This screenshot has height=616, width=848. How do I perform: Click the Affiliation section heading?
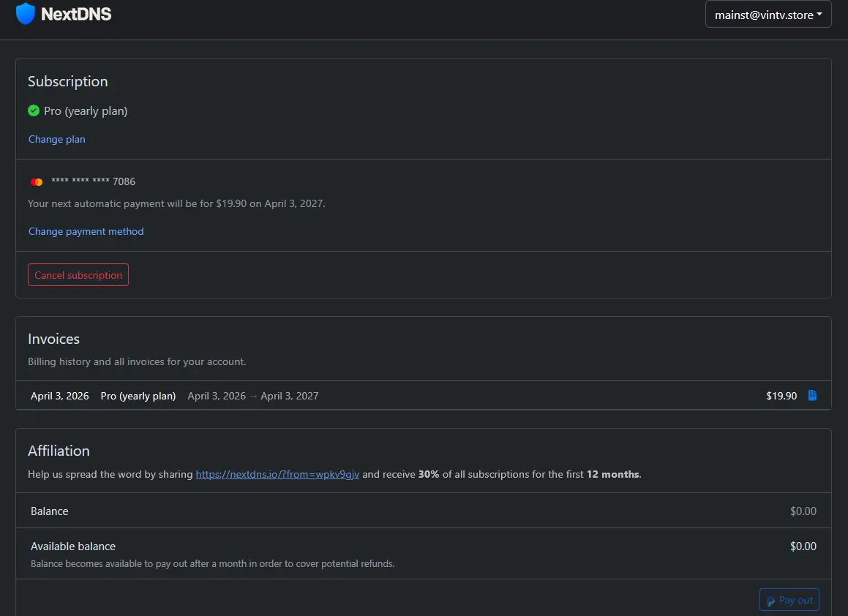coord(59,451)
